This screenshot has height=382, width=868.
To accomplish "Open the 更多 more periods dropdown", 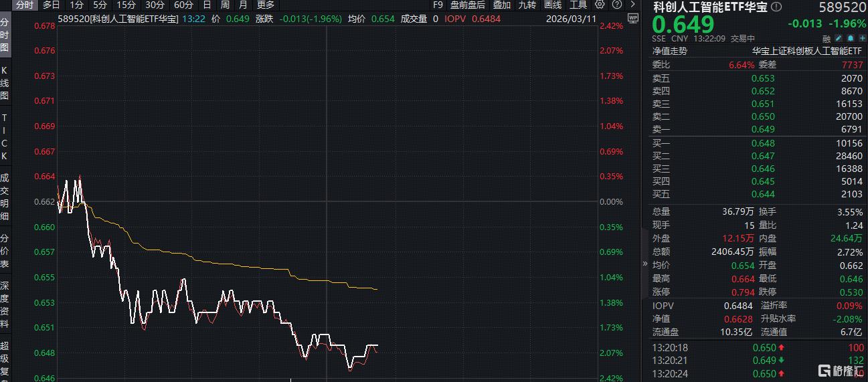I will [266, 5].
